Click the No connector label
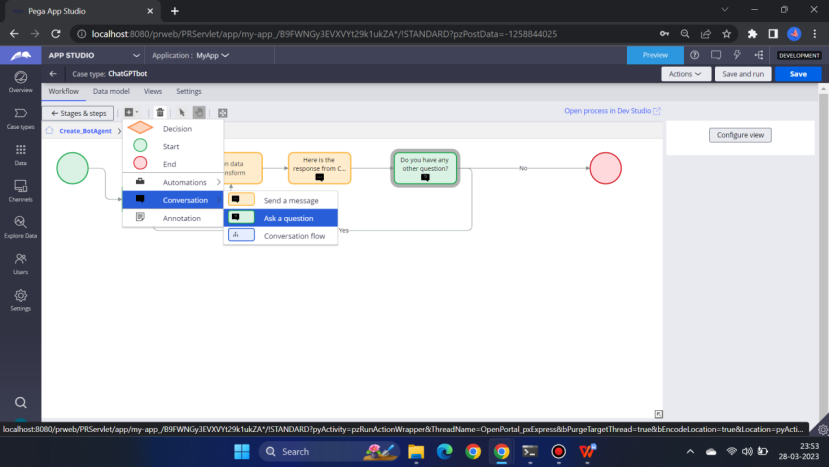The image size is (830, 467). pyautogui.click(x=523, y=168)
